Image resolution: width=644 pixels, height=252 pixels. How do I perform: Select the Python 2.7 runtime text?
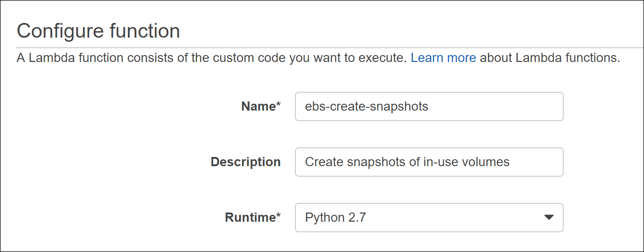(x=335, y=218)
